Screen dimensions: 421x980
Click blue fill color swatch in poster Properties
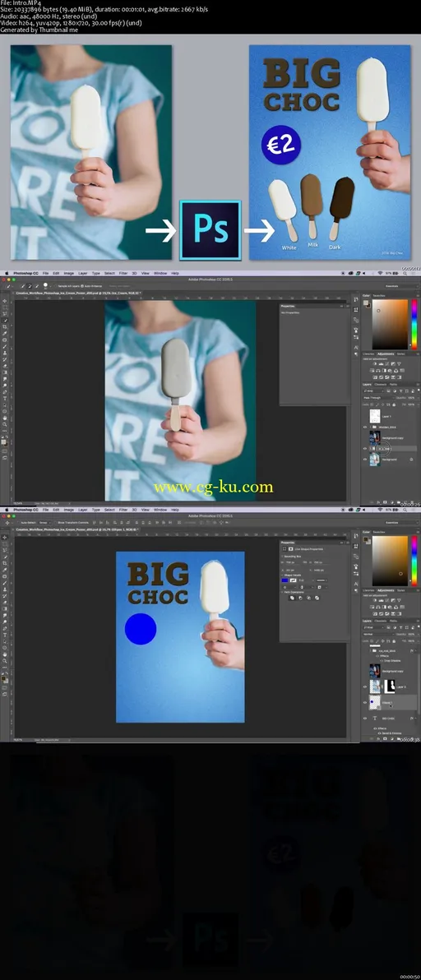285,580
